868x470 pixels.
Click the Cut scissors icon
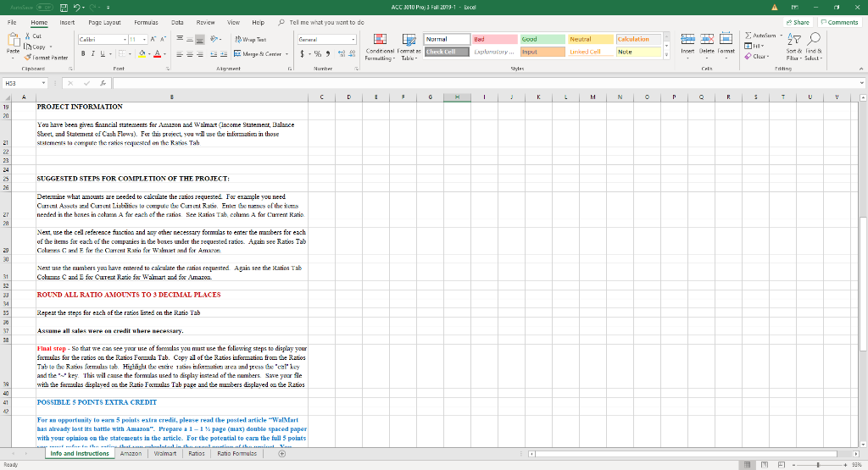click(28, 36)
